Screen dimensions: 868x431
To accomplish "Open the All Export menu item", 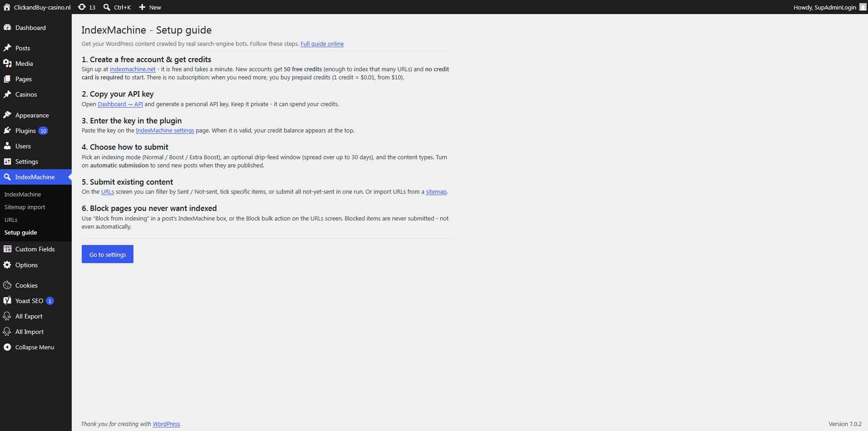I will 29,316.
